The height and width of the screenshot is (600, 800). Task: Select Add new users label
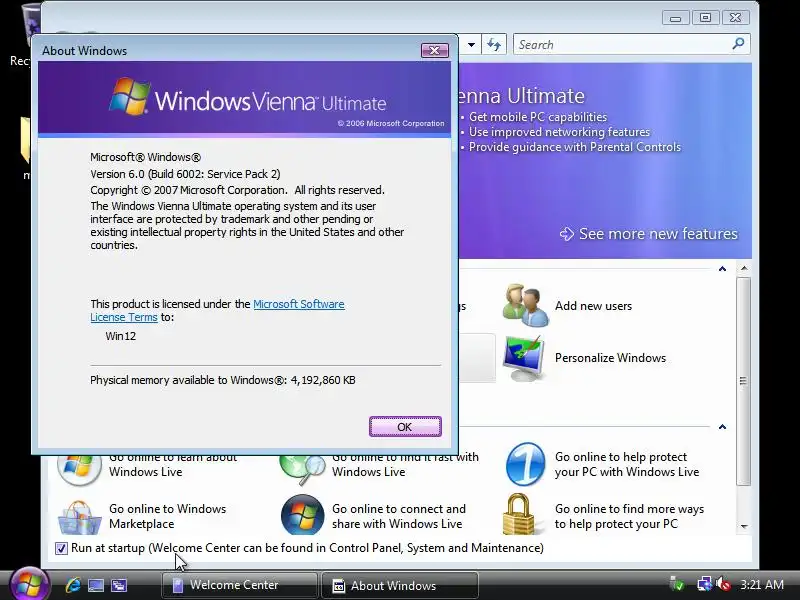coord(593,306)
